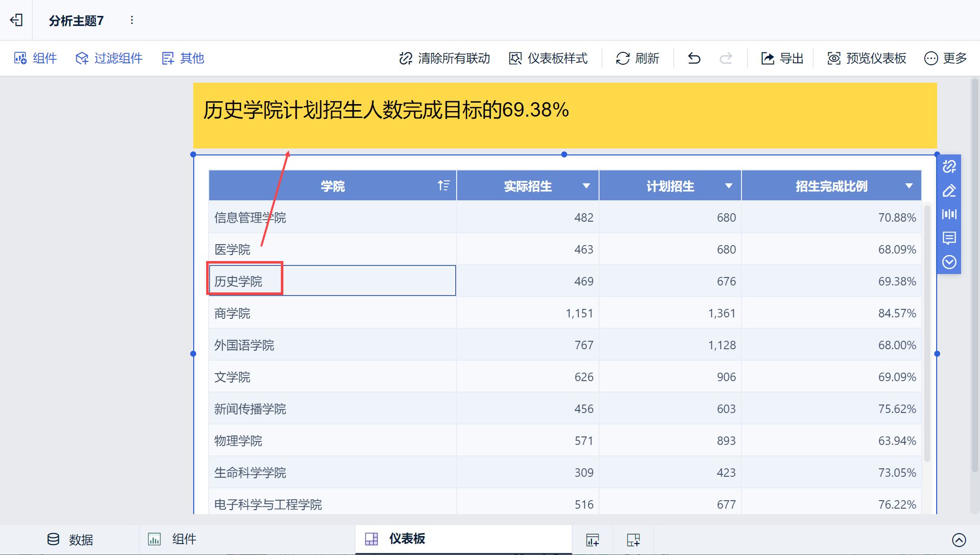Switch to the 数据 bottom tab

(70, 540)
